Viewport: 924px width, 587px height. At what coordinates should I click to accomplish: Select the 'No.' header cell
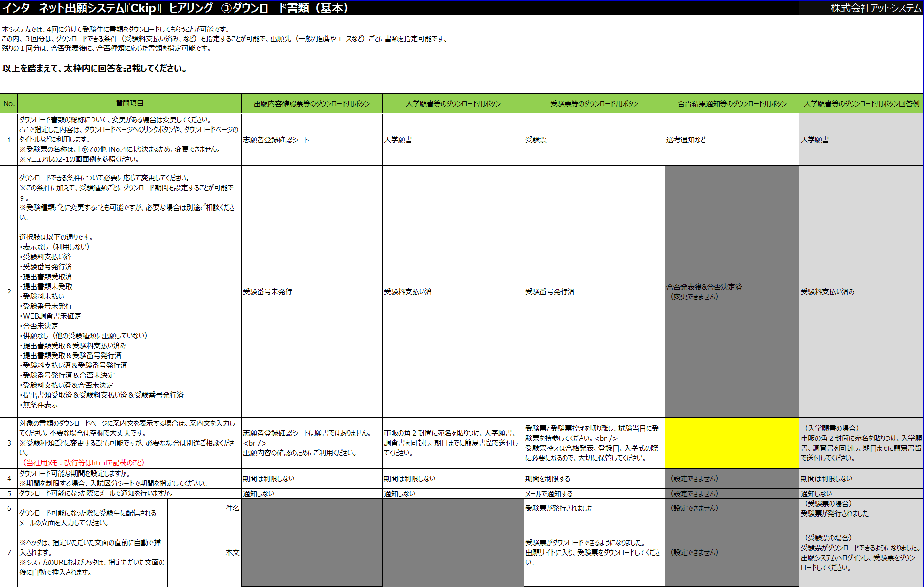9,103
